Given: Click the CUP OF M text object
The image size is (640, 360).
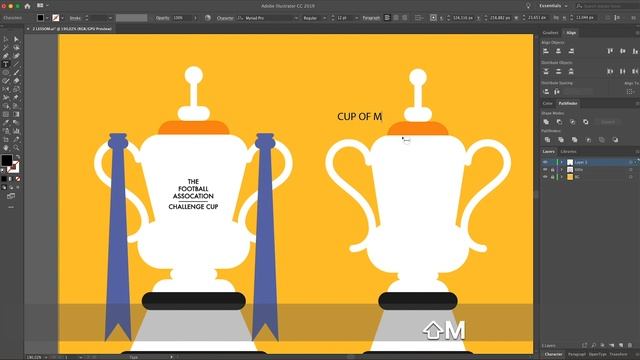Looking at the screenshot, I should 360,117.
